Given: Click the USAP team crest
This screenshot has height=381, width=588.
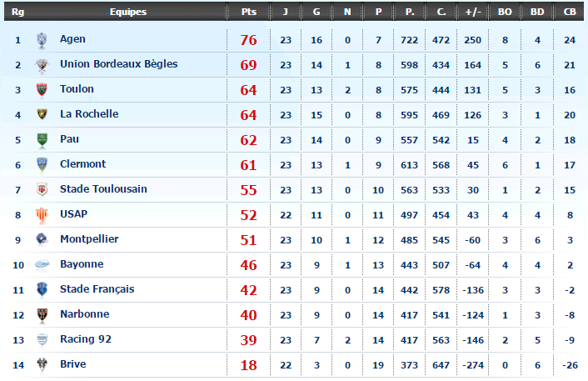Looking at the screenshot, I should coord(42,215).
